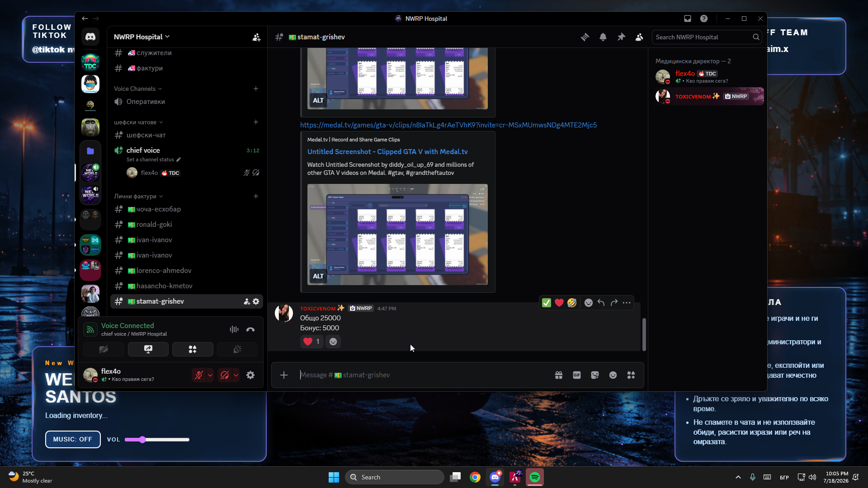Create invite for stamat-grishev channel

247,301
